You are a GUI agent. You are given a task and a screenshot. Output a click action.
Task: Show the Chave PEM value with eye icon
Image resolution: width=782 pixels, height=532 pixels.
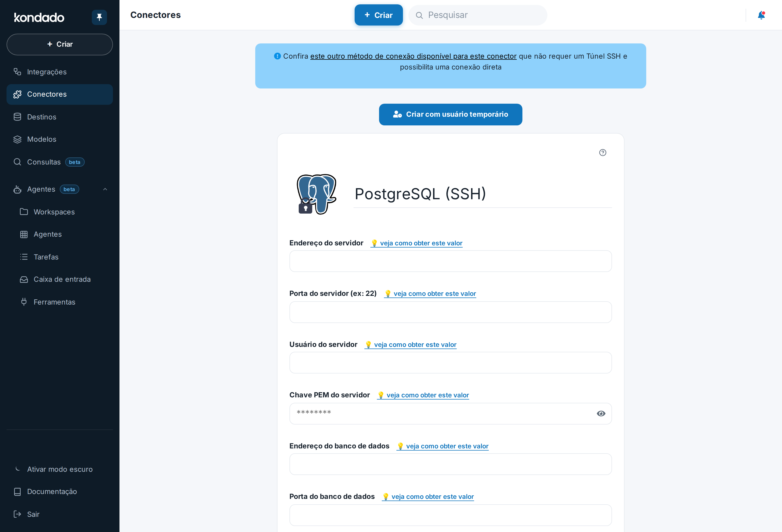[x=601, y=414]
